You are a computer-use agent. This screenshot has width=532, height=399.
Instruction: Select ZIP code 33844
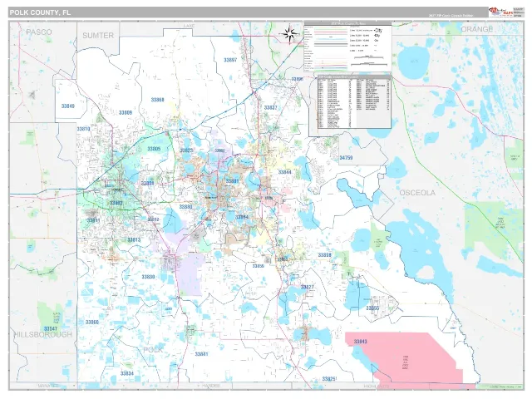click(284, 172)
